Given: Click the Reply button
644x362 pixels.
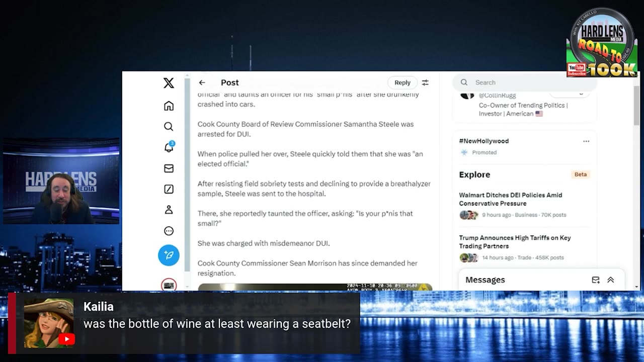Looking at the screenshot, I should [403, 82].
